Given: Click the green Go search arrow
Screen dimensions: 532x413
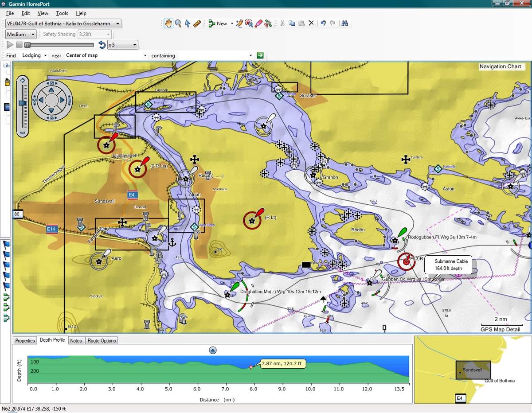Looking at the screenshot, I should (x=260, y=55).
